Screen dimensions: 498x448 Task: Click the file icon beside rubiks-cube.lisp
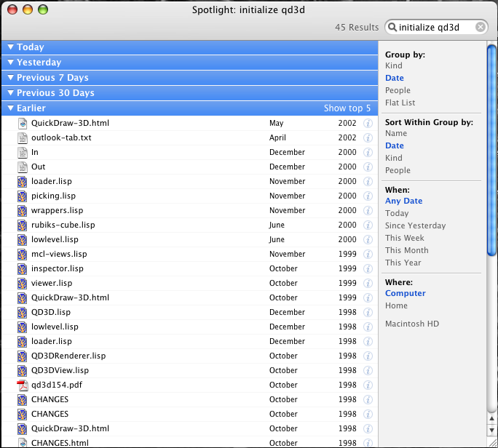pos(23,225)
